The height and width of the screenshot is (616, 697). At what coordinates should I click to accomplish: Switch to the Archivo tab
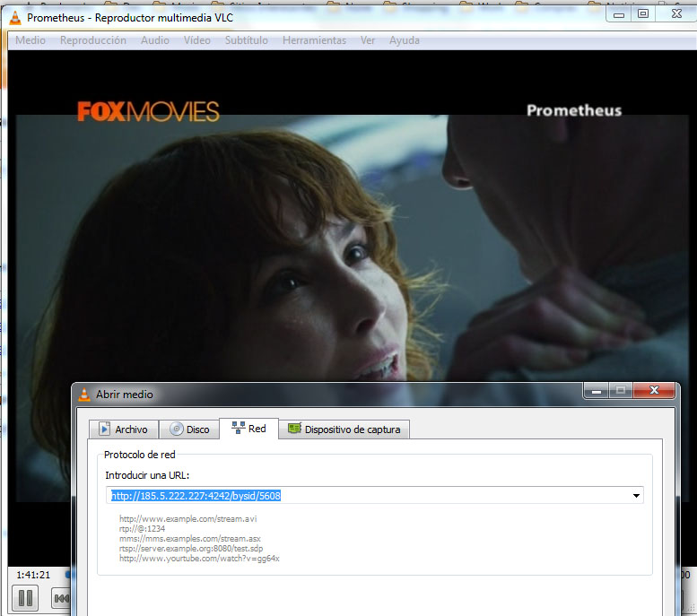tap(124, 429)
